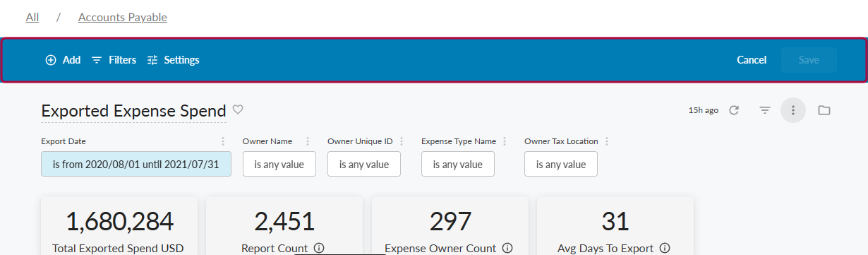Expand Expense Type Name value filter
This screenshot has width=868, height=255.
(458, 164)
